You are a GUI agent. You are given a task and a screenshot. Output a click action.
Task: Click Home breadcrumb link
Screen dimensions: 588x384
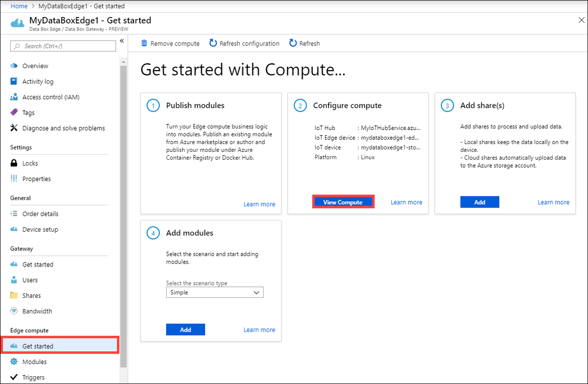pos(19,6)
